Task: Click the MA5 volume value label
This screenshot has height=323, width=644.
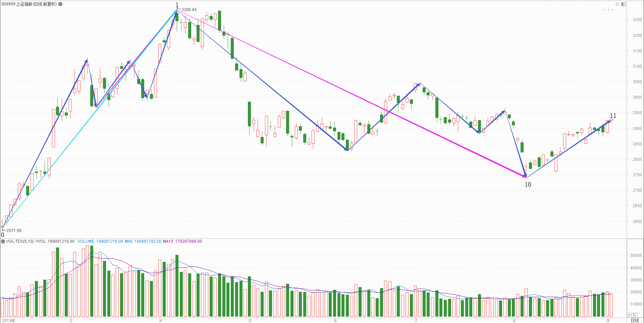Action: click(x=143, y=241)
